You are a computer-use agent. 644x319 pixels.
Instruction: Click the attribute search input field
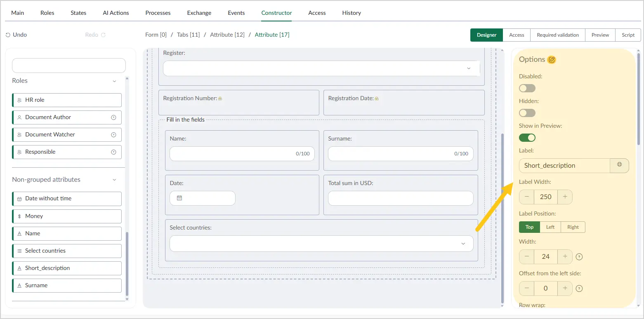[x=69, y=66]
